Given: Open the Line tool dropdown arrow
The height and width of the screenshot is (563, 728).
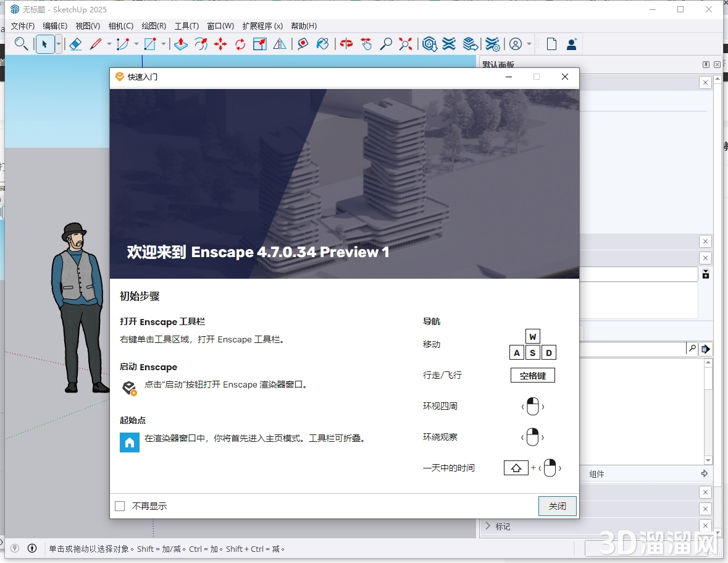Looking at the screenshot, I should pyautogui.click(x=109, y=44).
